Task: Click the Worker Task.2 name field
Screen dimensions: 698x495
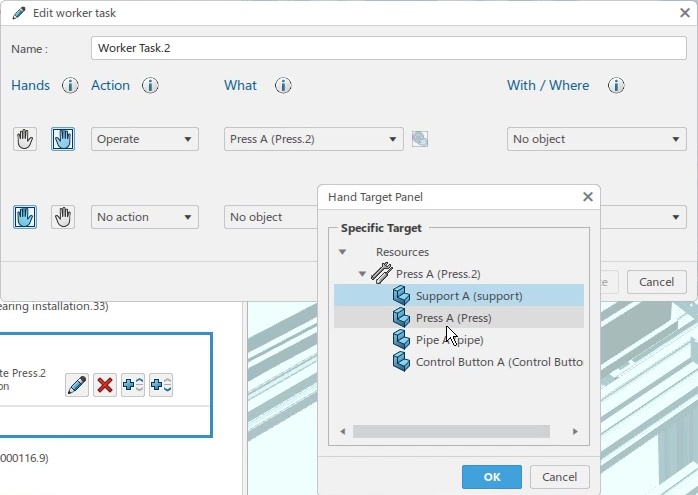Action: tap(389, 48)
